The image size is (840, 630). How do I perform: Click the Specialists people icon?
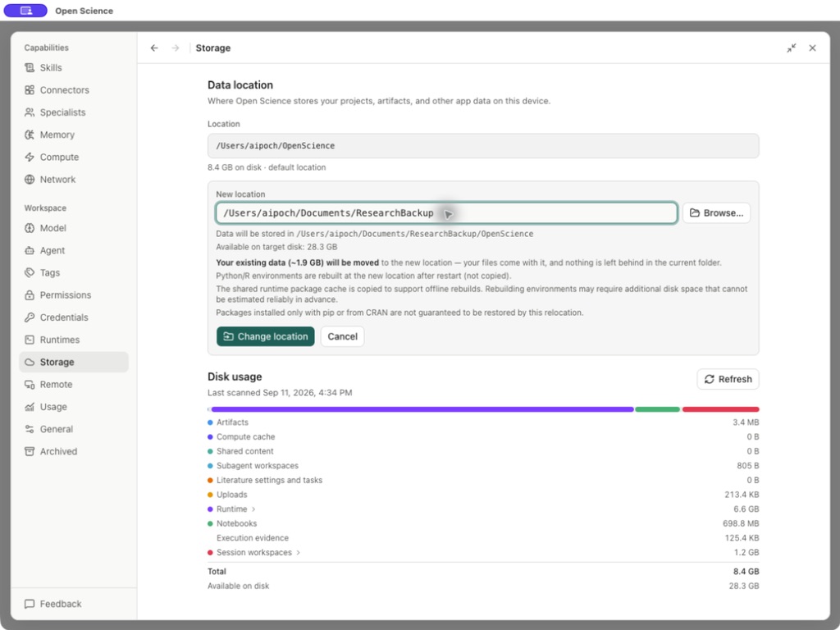click(x=30, y=112)
